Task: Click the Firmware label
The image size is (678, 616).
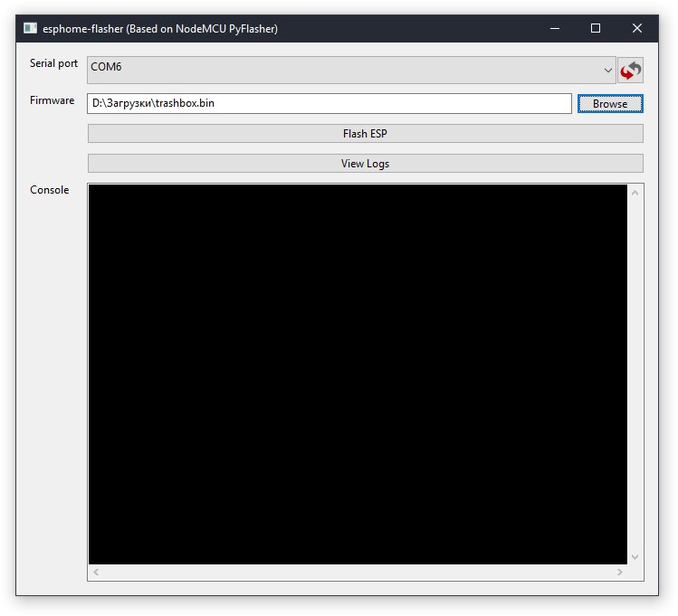Action: (x=52, y=100)
